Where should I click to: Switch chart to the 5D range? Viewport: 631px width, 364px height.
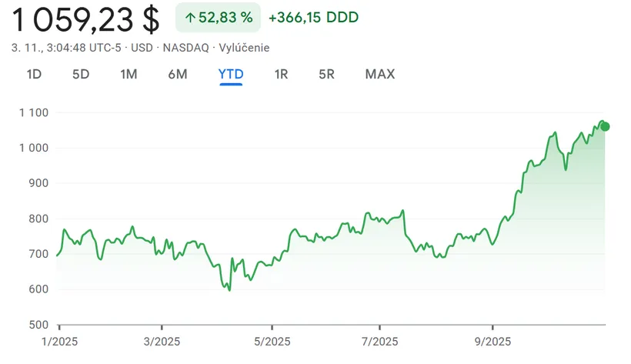81,74
